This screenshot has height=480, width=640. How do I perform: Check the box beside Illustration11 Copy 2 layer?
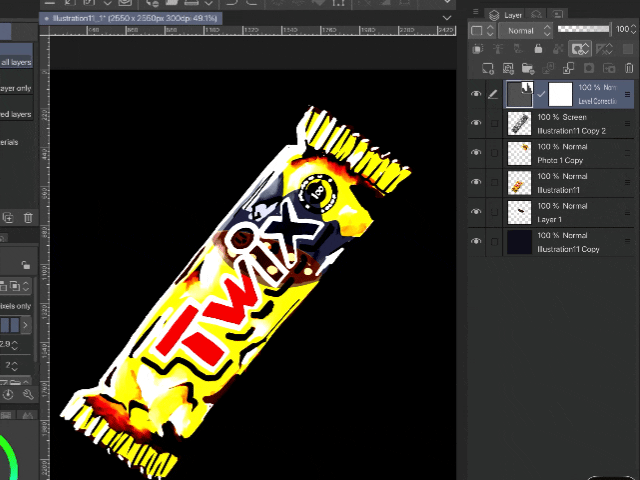tap(494, 123)
